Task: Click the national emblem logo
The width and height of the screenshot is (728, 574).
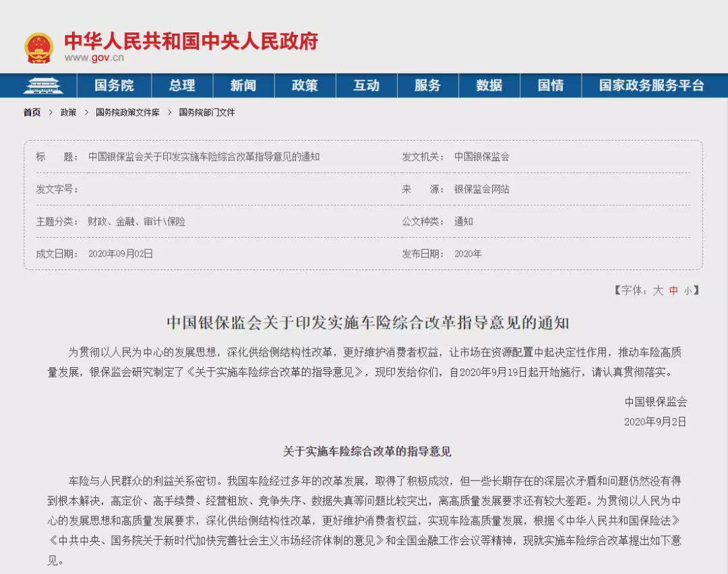Action: pyautogui.click(x=38, y=48)
